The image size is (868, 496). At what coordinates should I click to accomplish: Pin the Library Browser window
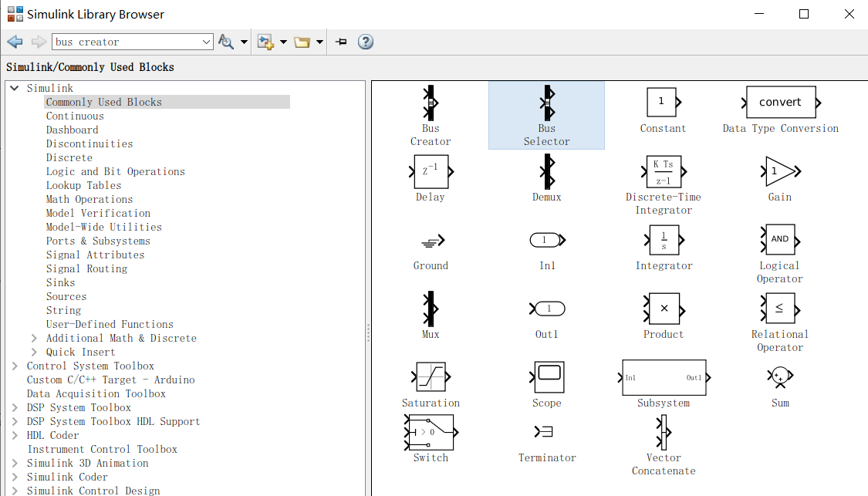(340, 42)
